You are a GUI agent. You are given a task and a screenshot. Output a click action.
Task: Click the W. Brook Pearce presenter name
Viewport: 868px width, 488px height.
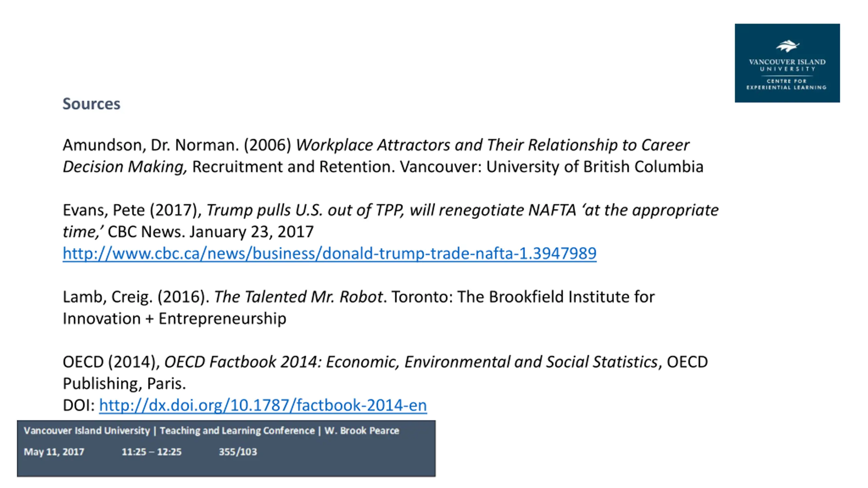pyautogui.click(x=362, y=430)
